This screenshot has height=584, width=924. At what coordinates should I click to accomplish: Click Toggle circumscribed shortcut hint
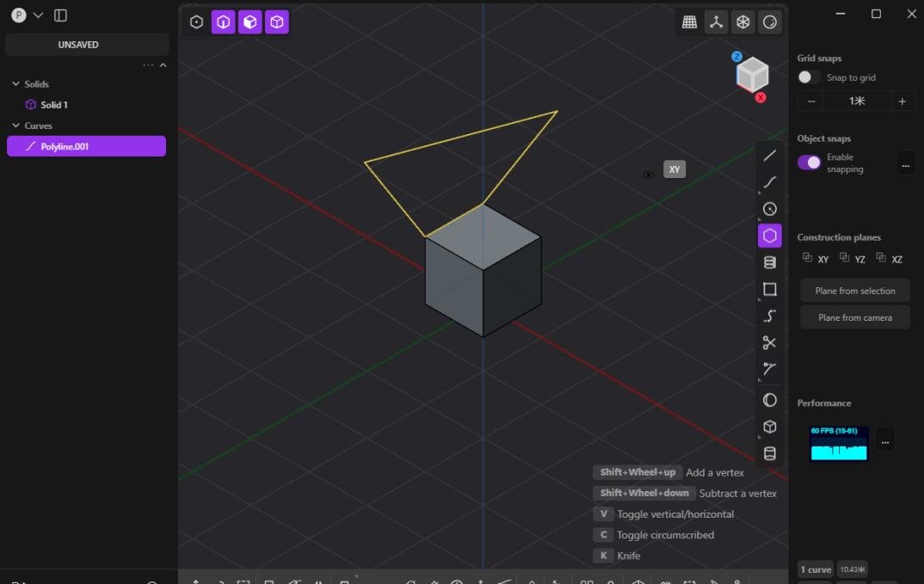click(654, 535)
